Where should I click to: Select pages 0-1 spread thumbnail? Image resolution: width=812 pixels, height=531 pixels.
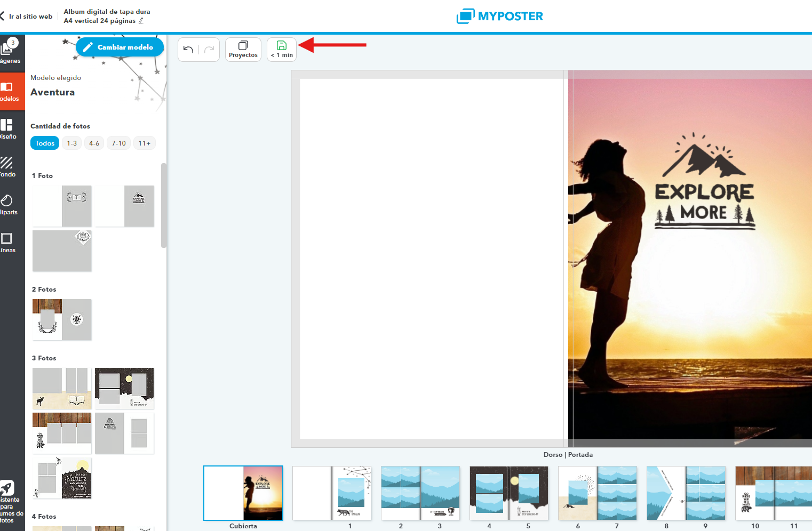332,493
